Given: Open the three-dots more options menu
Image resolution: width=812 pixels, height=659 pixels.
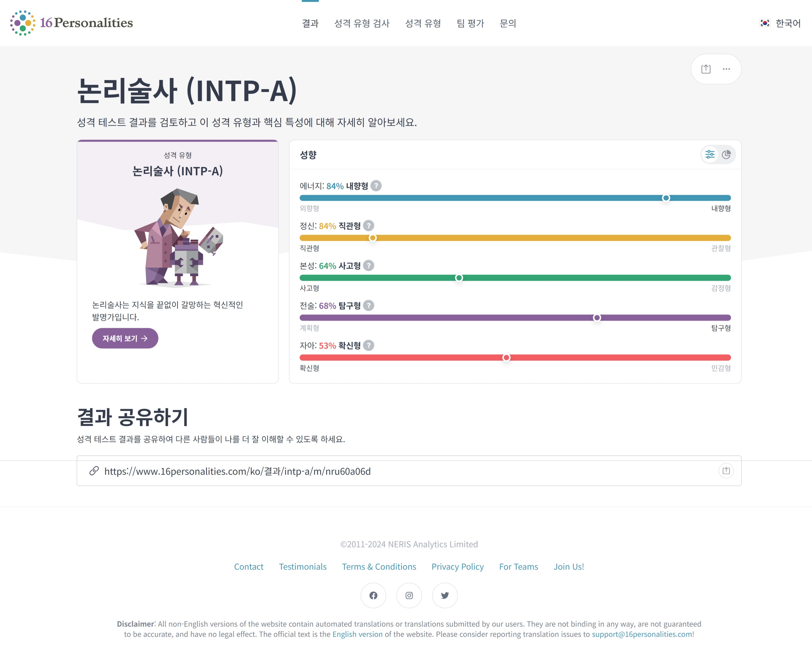Looking at the screenshot, I should (726, 69).
